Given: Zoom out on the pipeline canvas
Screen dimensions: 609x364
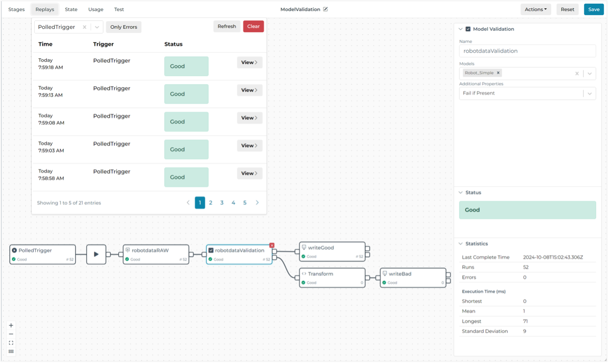Looking at the screenshot, I should 11,335.
